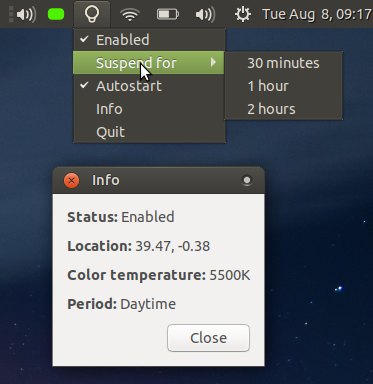Click the Close button in Info dialog
The width and height of the screenshot is (373, 384).
(x=208, y=338)
